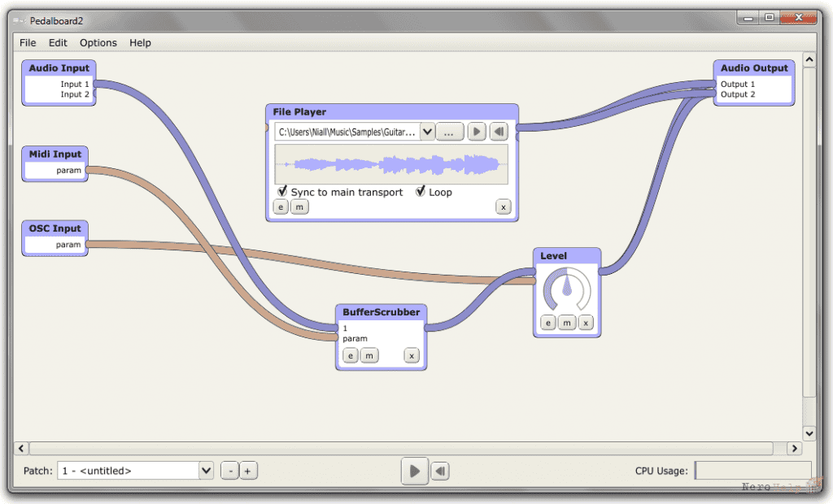The height and width of the screenshot is (504, 833).
Task: Open BufferScrubber mappings with m button
Action: (x=369, y=355)
